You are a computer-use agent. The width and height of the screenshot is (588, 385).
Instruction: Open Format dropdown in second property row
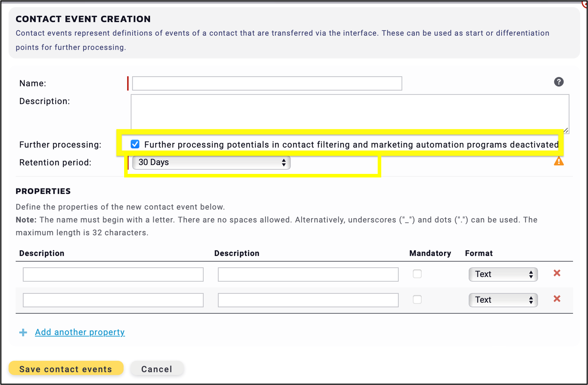tap(503, 300)
